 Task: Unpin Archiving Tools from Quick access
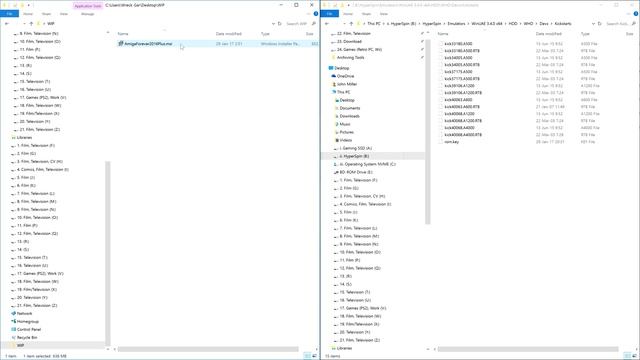click(422, 58)
